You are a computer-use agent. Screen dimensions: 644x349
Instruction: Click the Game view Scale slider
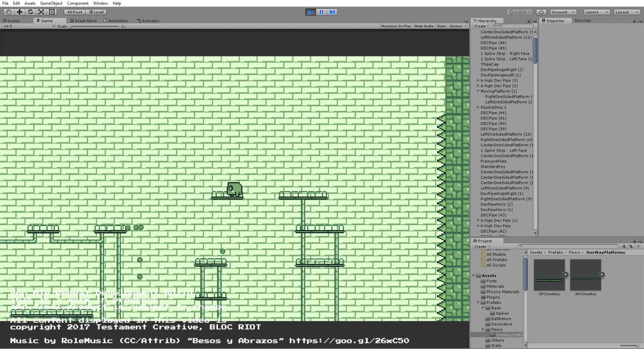click(x=95, y=27)
